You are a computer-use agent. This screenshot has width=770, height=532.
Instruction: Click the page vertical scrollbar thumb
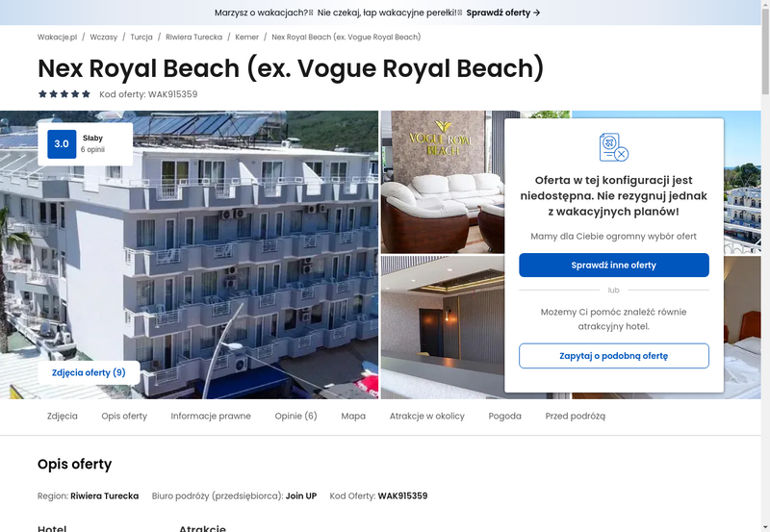coord(765,52)
